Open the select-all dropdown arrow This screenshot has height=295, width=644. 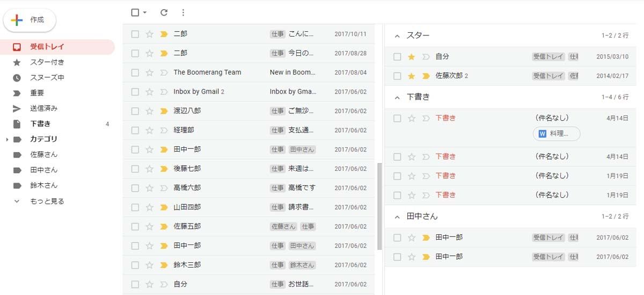pos(145,12)
